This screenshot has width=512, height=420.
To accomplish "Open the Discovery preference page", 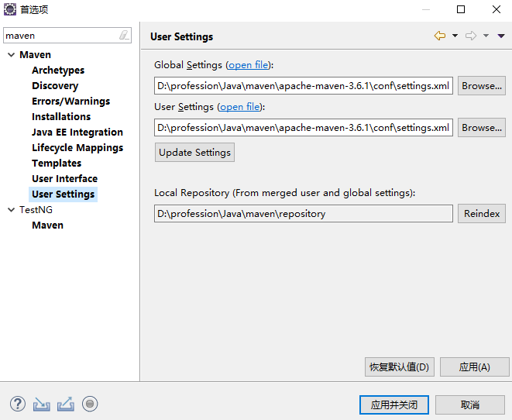I will [55, 85].
